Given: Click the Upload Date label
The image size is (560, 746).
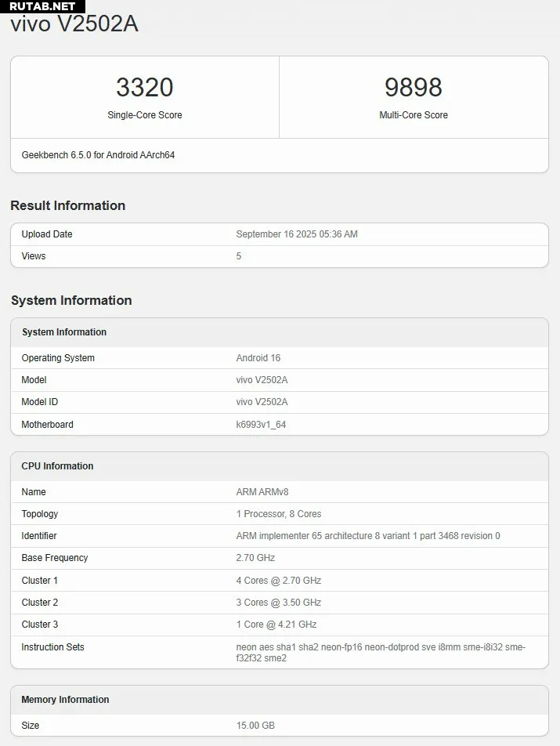Looking at the screenshot, I should click(x=46, y=234).
